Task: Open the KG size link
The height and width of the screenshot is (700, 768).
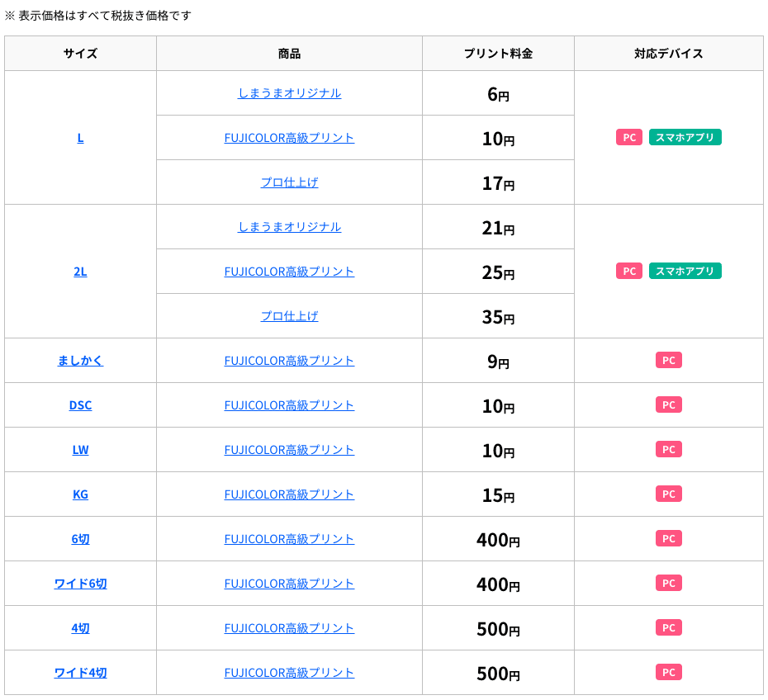Action: click(80, 494)
